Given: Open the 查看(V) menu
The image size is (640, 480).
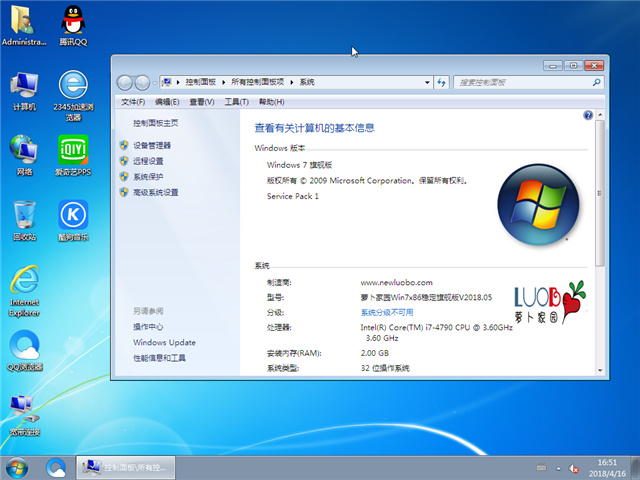Looking at the screenshot, I should click(202, 102).
